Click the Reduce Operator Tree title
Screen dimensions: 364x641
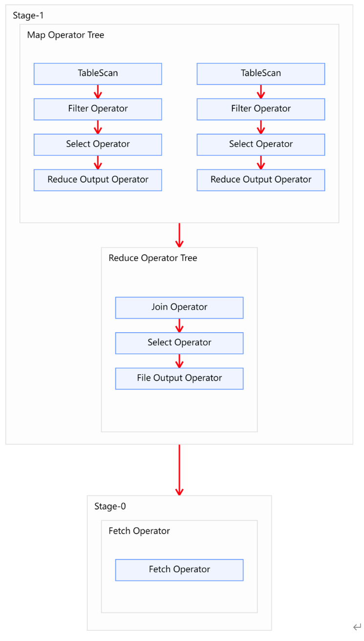coord(153,258)
